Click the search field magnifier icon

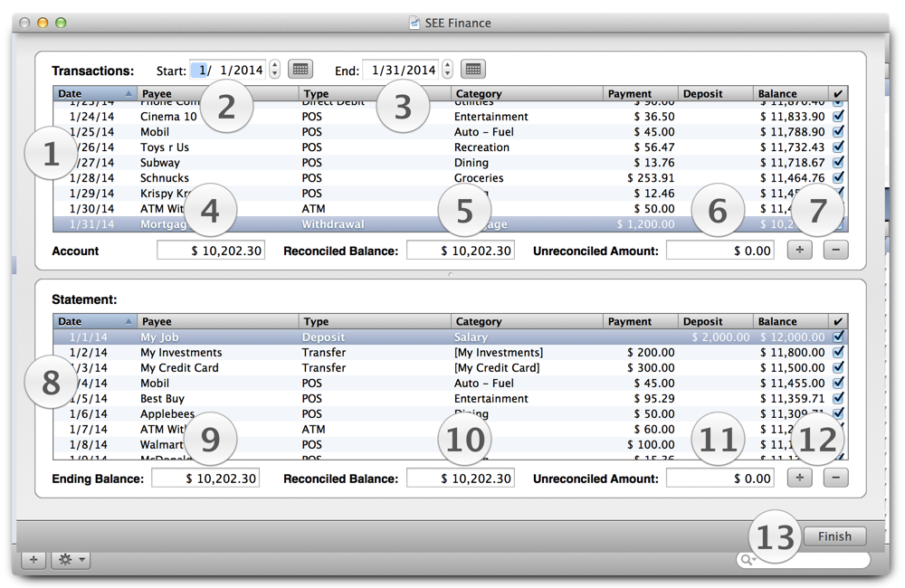point(747,560)
